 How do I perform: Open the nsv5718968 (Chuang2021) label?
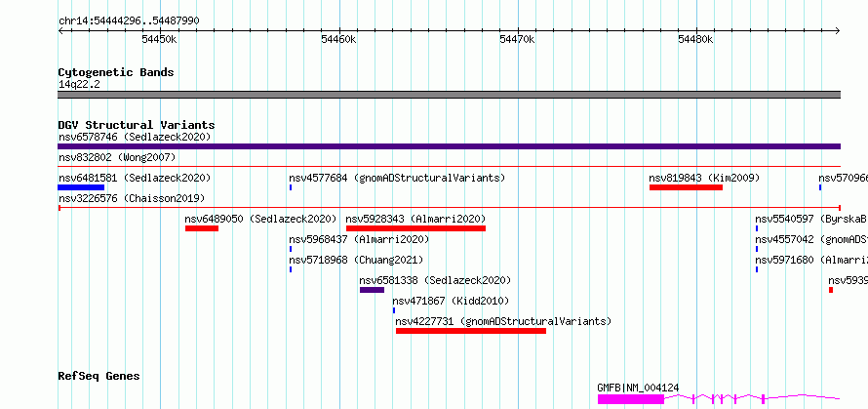point(356,260)
